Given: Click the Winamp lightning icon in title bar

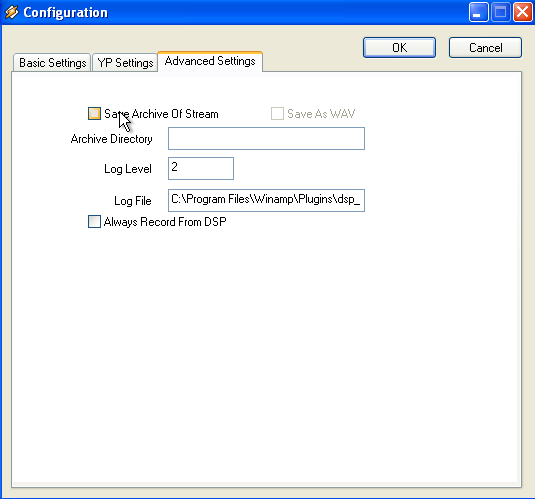Looking at the screenshot, I should tap(12, 12).
